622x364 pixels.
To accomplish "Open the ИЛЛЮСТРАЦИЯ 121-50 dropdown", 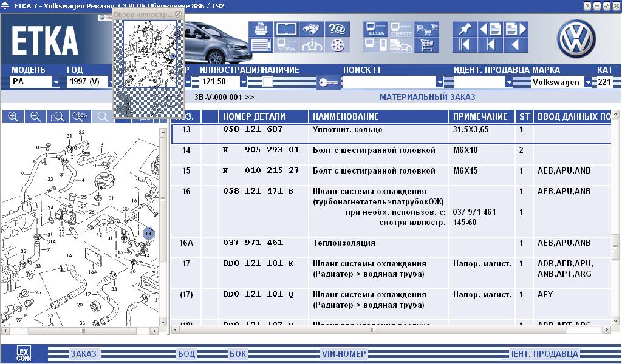I will [244, 83].
